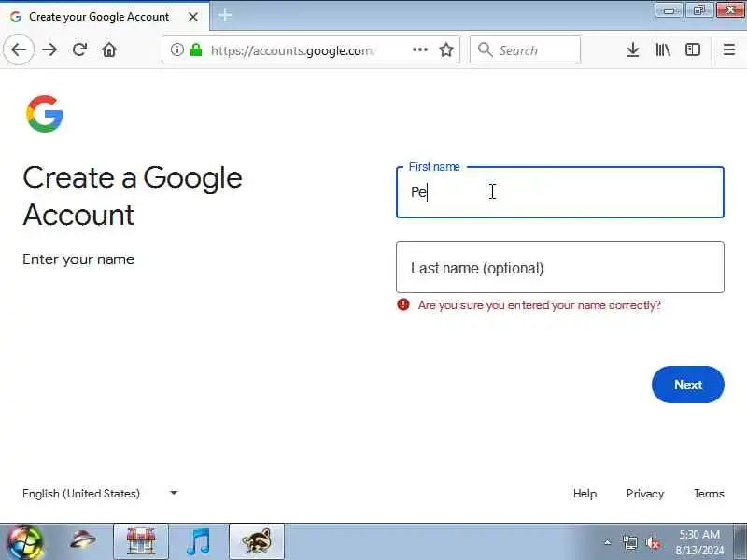Focus the Last name (optional) field
747x560 pixels.
pos(559,267)
